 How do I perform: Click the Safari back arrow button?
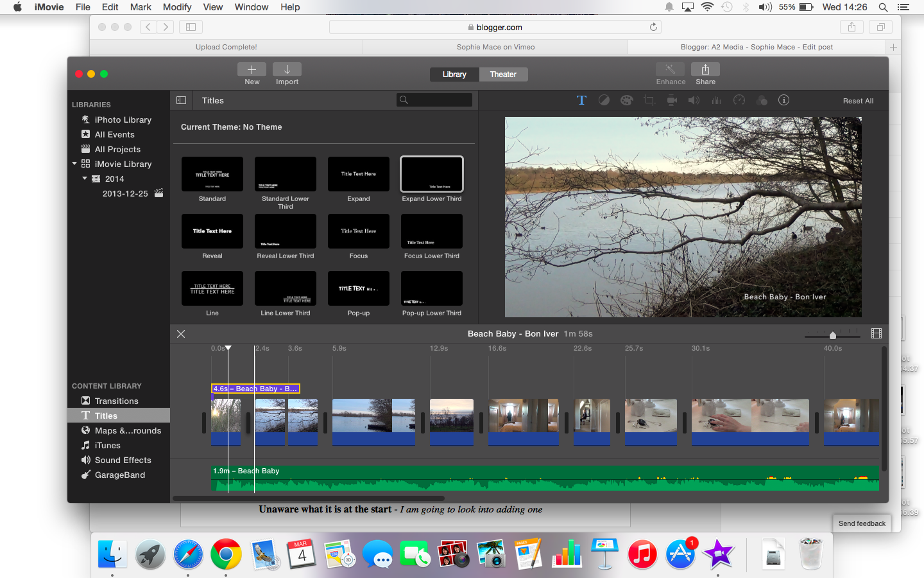[148, 27]
